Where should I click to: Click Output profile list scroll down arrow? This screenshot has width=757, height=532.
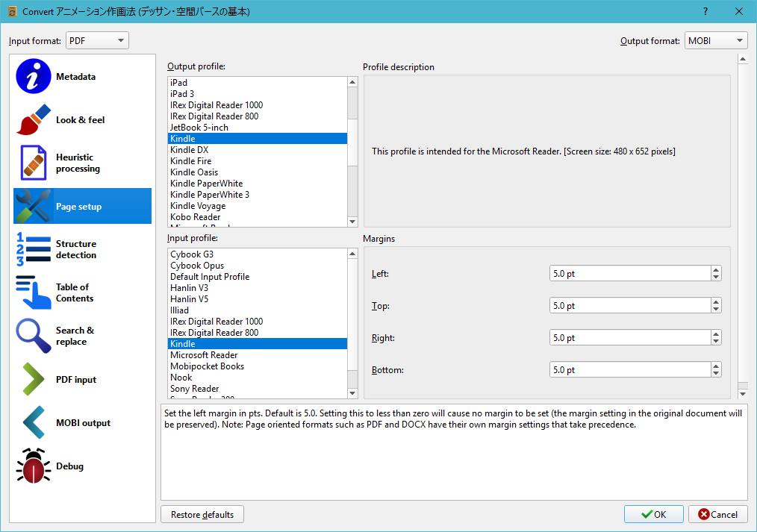tap(352, 222)
